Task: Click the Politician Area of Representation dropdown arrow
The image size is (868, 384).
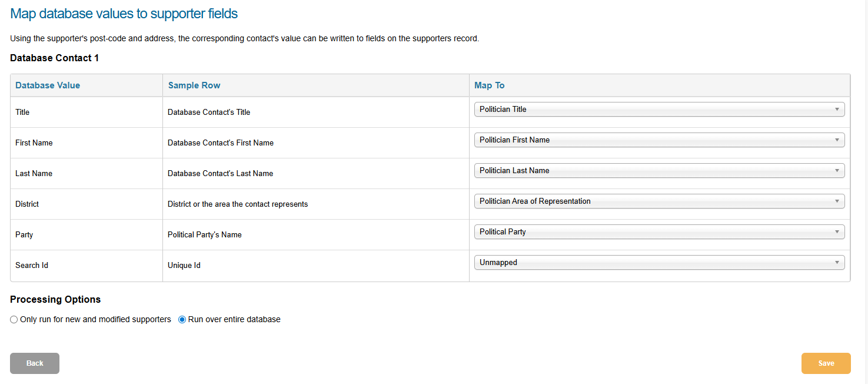Action: click(x=837, y=201)
